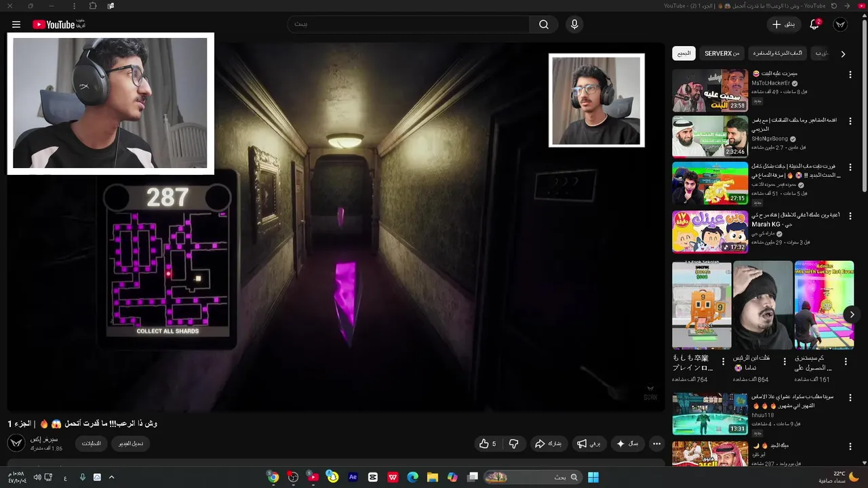The height and width of the screenshot is (488, 868).
Task: Show next Shorts with the arrow
Action: [x=852, y=314]
